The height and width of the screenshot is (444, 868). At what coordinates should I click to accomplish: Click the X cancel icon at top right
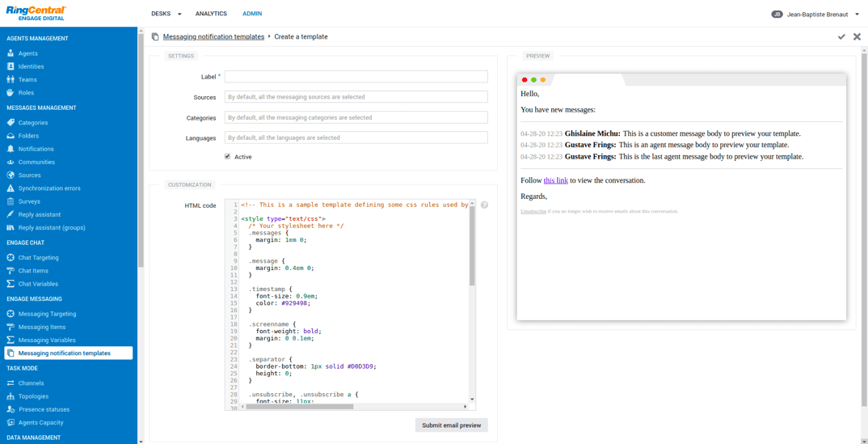coord(857,37)
